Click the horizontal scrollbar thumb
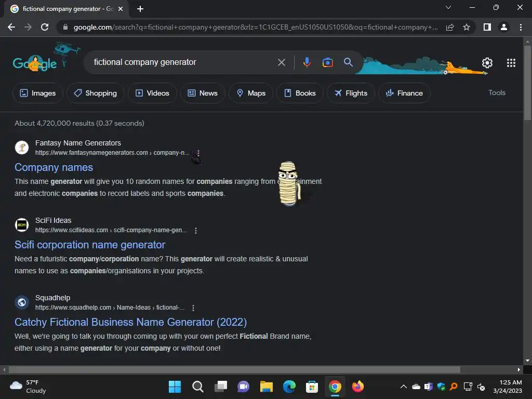Image resolution: width=532 pixels, height=399 pixels. (234, 369)
